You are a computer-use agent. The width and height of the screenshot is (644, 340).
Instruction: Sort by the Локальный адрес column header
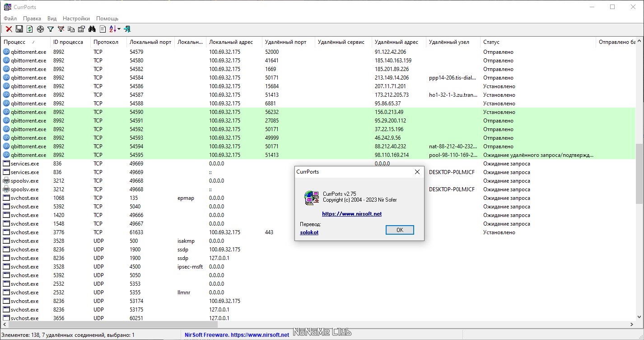click(x=234, y=42)
